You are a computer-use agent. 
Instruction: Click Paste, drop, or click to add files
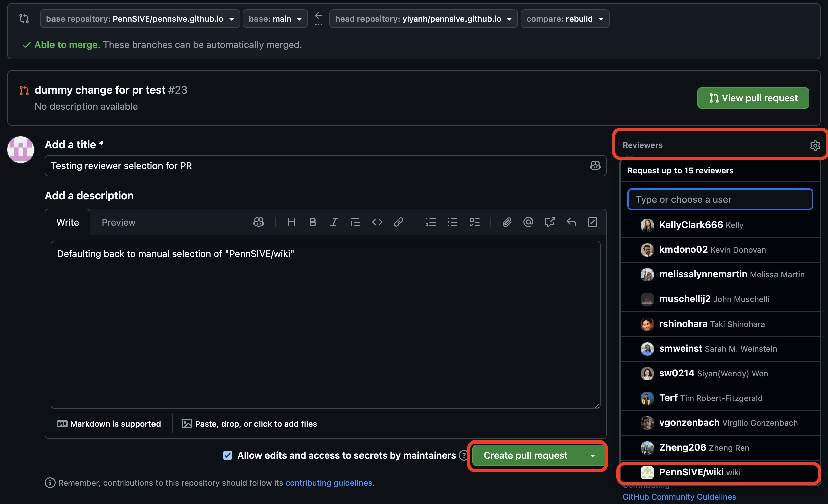(x=249, y=424)
